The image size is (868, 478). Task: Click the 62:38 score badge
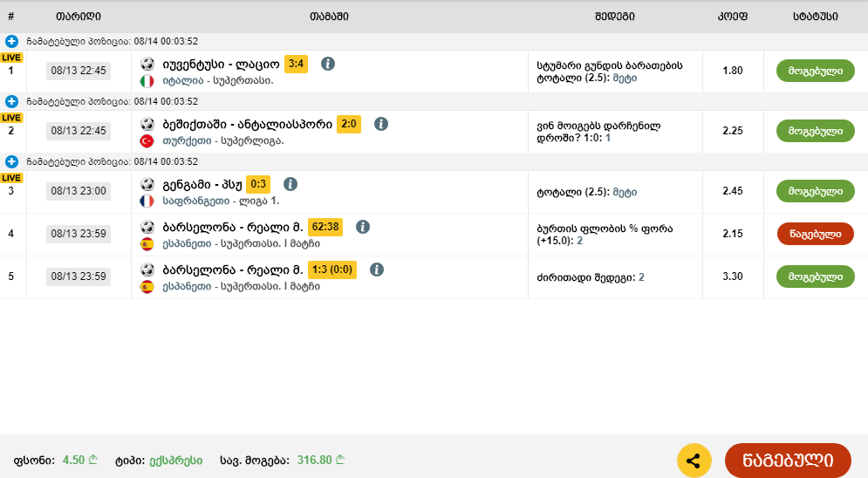tap(325, 227)
